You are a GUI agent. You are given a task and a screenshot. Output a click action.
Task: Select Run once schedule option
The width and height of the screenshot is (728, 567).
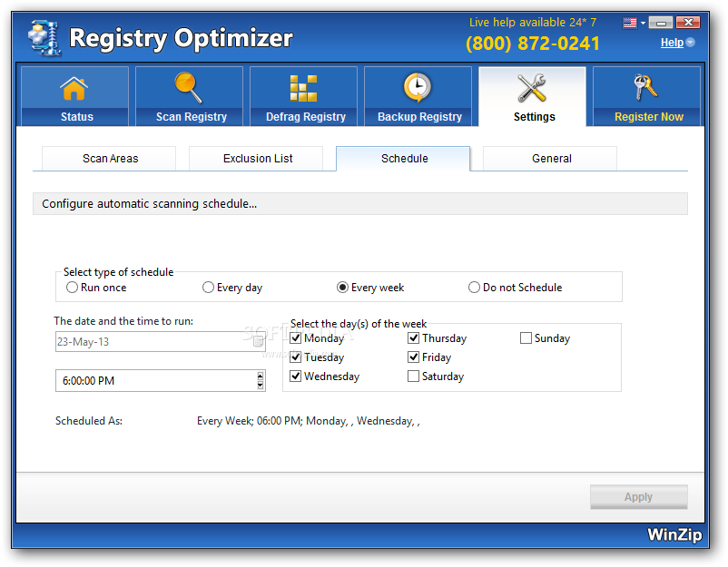coord(72,288)
